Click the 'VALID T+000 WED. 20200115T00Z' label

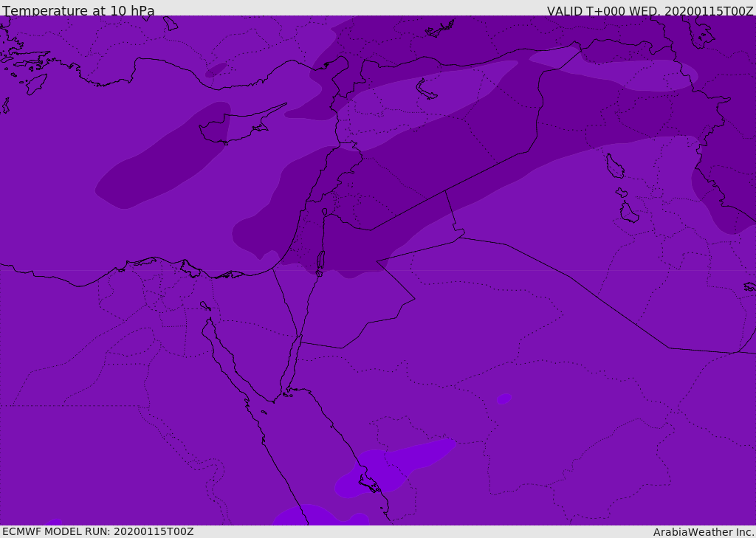pyautogui.click(x=650, y=11)
